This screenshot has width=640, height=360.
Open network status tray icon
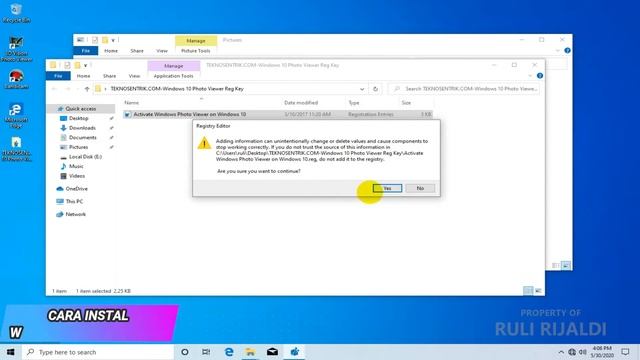pyautogui.click(x=572, y=352)
